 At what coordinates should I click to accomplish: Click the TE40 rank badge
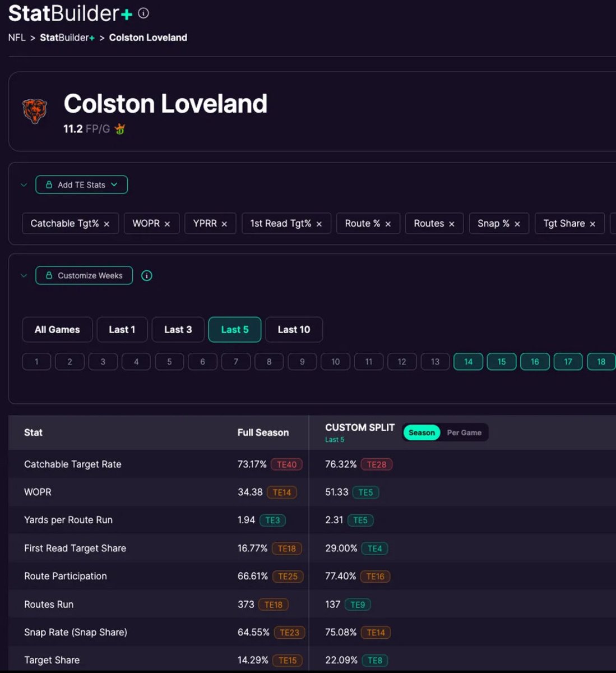(286, 464)
